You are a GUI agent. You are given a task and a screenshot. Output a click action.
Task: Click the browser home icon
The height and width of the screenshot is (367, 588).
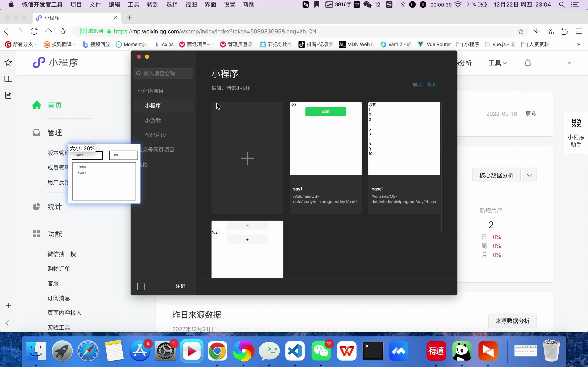click(48, 31)
